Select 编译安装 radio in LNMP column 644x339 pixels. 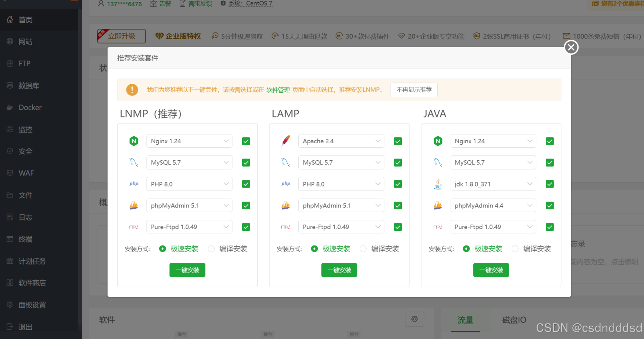211,249
